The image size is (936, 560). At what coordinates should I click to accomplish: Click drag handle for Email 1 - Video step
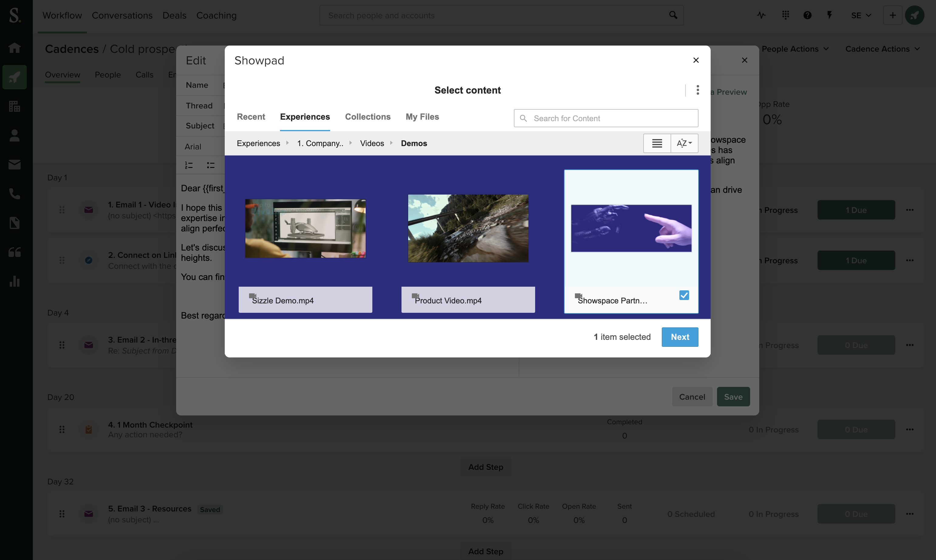coord(62,210)
